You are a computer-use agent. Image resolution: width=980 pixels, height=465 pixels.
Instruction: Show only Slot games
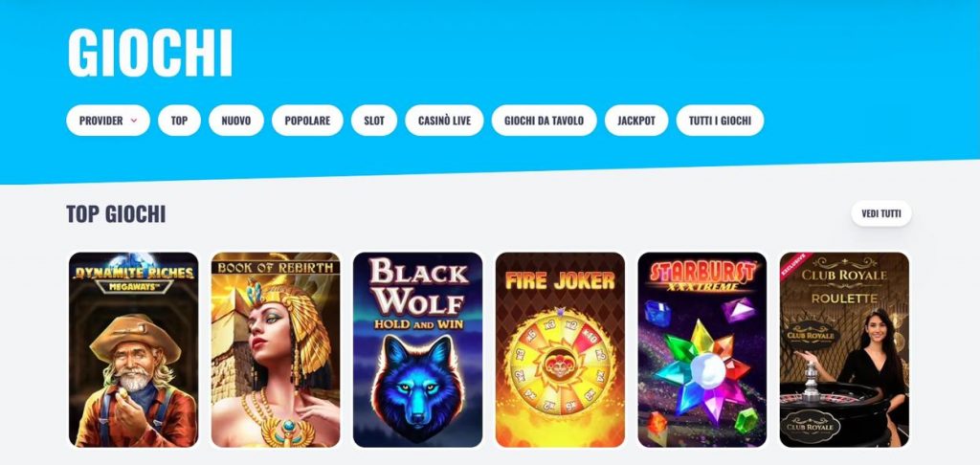[374, 121]
